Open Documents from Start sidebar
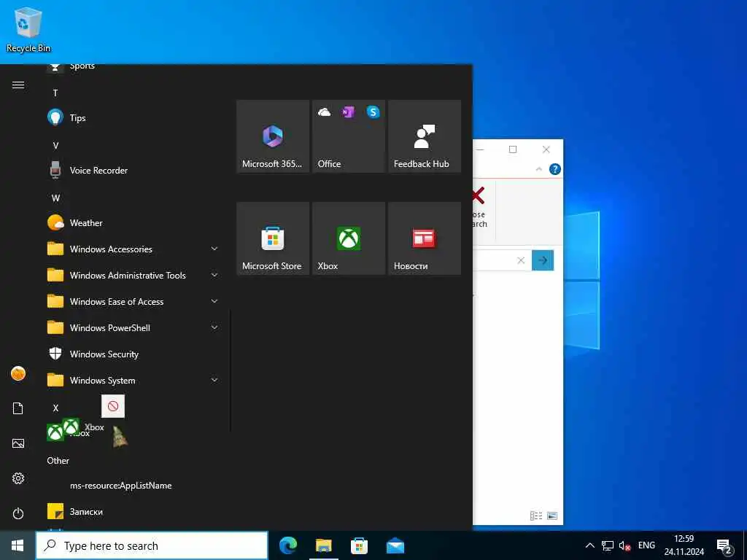The height and width of the screenshot is (560, 747). [18, 408]
